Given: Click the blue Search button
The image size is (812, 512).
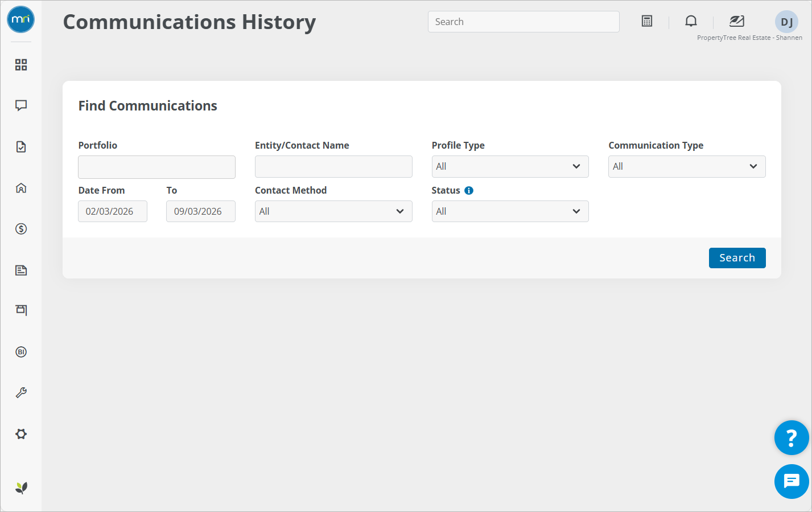Looking at the screenshot, I should (737, 258).
